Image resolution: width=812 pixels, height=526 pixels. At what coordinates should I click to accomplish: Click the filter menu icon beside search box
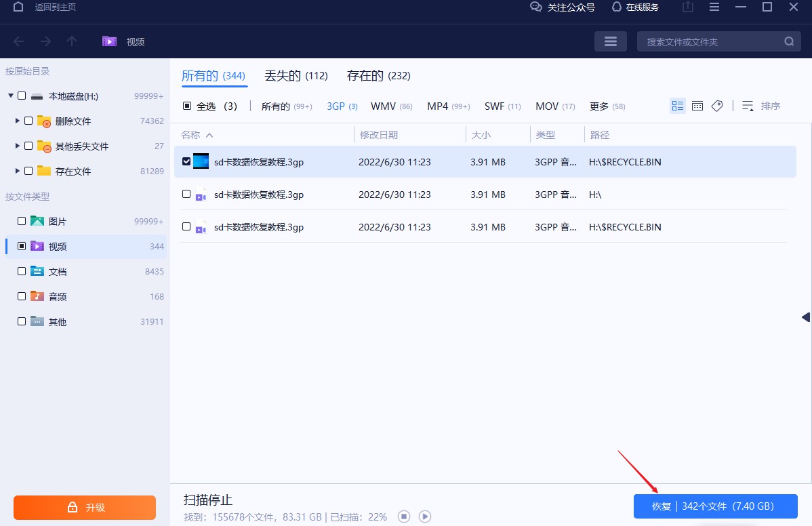point(610,41)
